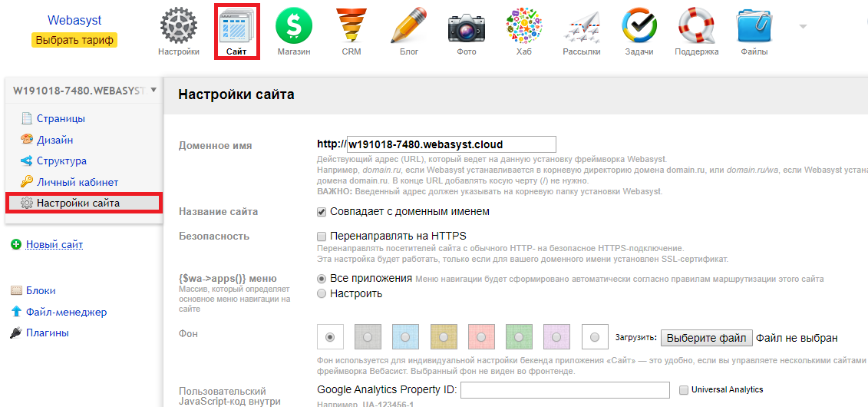Click the Настройки сайта gear icon
The width and height of the screenshot is (868, 407).
(26, 203)
